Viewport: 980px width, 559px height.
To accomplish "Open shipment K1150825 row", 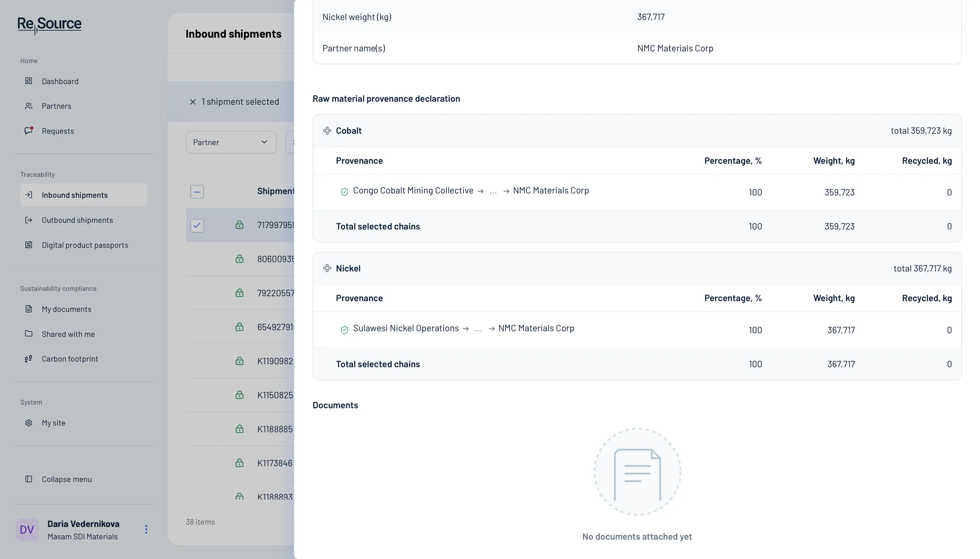I will pos(240,395).
